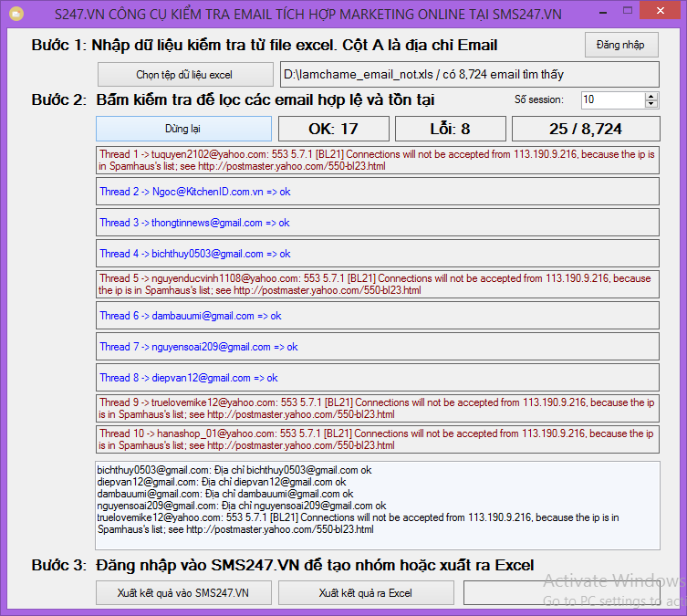Close the S247.VN window

coord(661,11)
